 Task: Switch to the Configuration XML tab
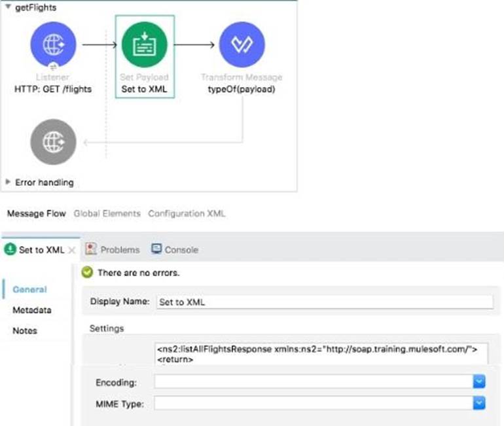[187, 213]
